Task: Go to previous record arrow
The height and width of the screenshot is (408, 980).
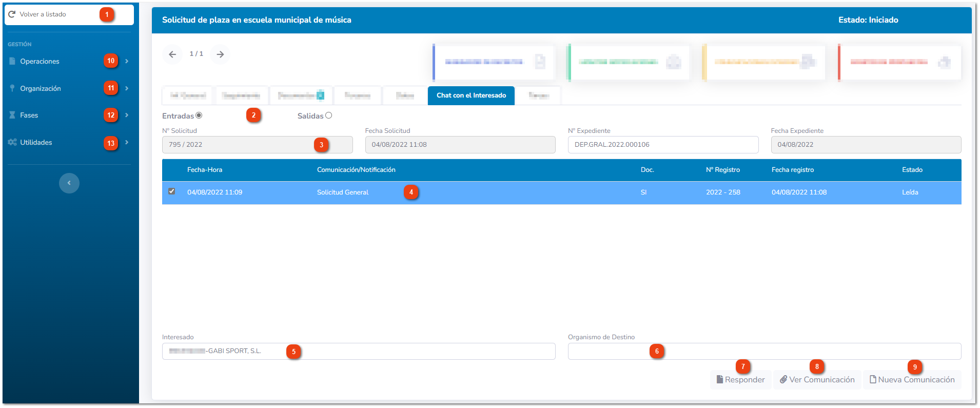Action: 172,54
